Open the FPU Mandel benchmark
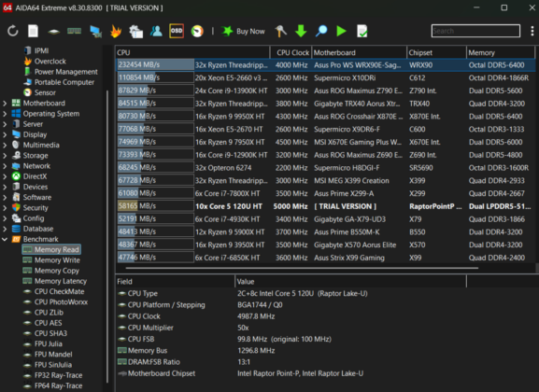The height and width of the screenshot is (392, 539). coord(48,355)
